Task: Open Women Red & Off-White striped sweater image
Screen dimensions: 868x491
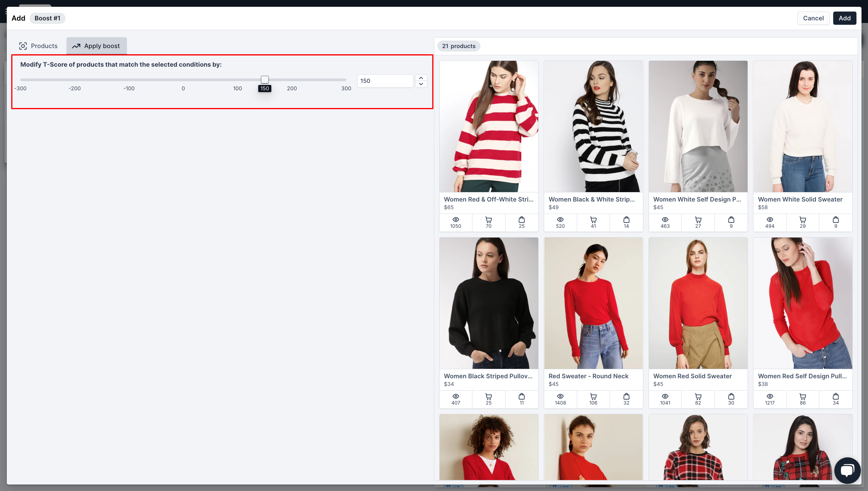Action: click(x=489, y=127)
